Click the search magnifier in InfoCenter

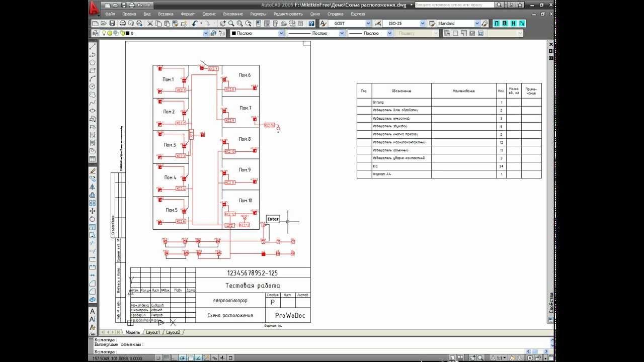click(499, 5)
